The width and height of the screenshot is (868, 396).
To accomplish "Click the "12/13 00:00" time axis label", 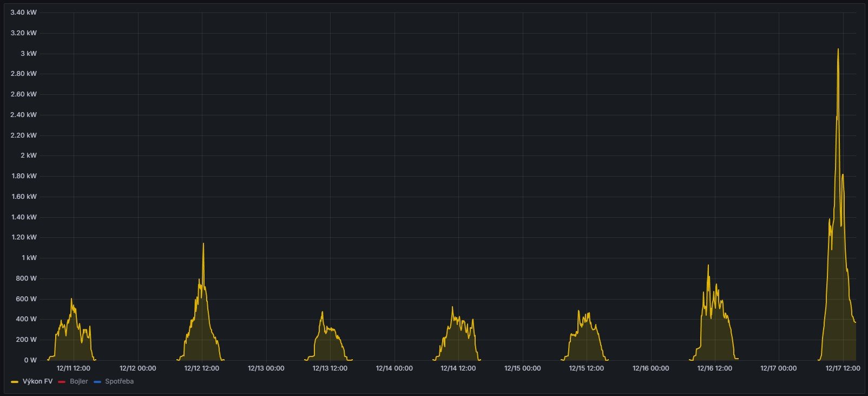I will (266, 368).
